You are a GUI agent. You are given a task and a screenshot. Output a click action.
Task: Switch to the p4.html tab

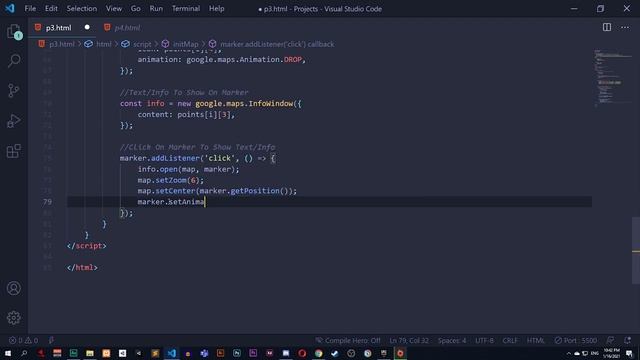tap(127, 27)
